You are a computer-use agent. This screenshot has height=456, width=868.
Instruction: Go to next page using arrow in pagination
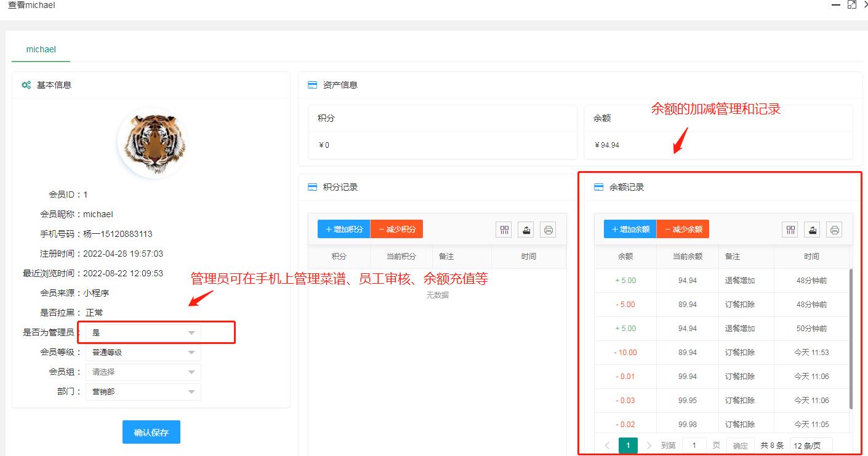649,446
